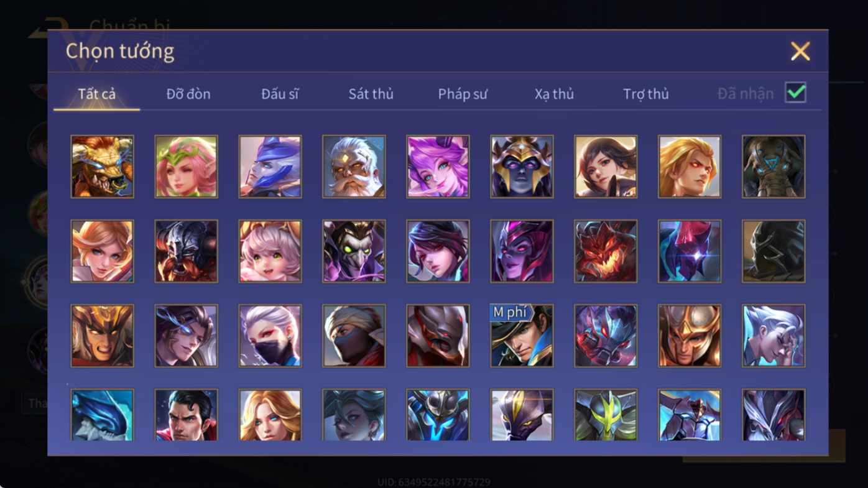Uncheck the "Đã nhận" checkbox
868x488 pixels.
coord(795,93)
